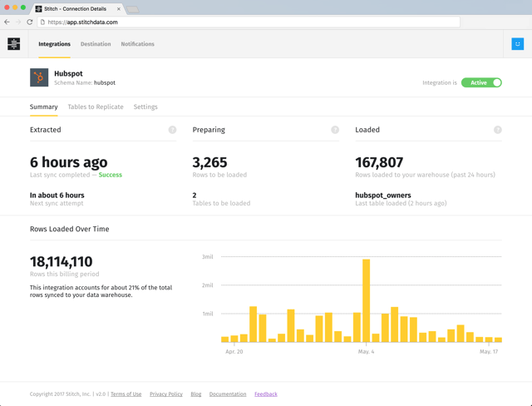Switch to Tables to Replicate tab

[96, 107]
